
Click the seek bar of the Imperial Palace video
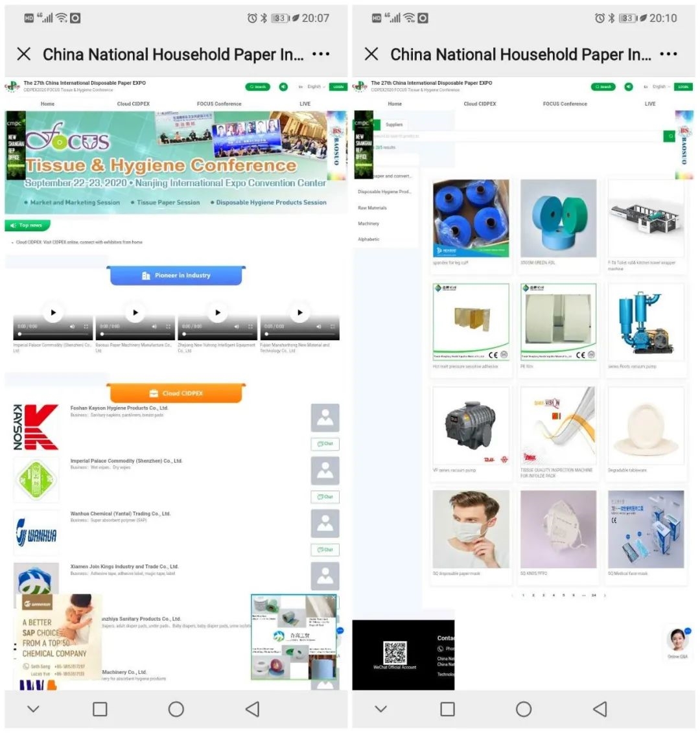coord(53,334)
